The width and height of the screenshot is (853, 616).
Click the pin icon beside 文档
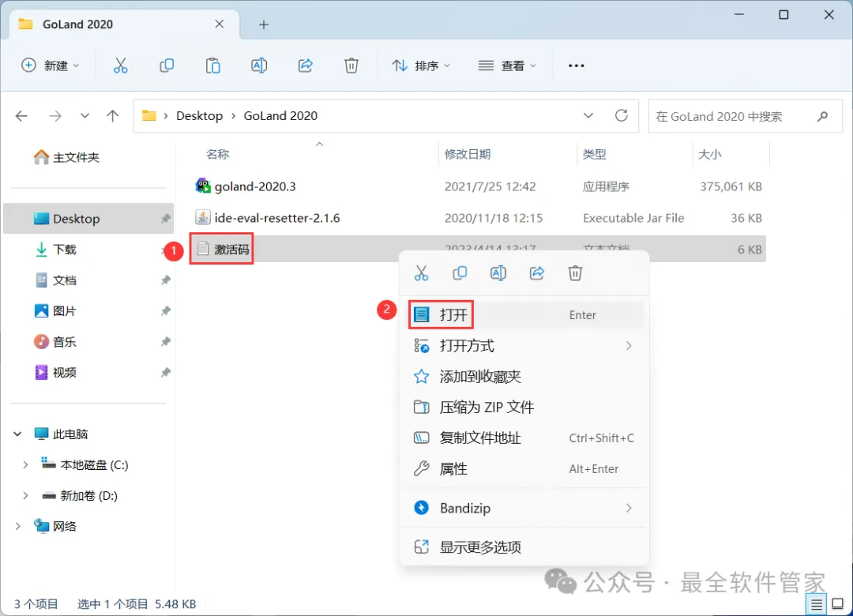pyautogui.click(x=165, y=280)
